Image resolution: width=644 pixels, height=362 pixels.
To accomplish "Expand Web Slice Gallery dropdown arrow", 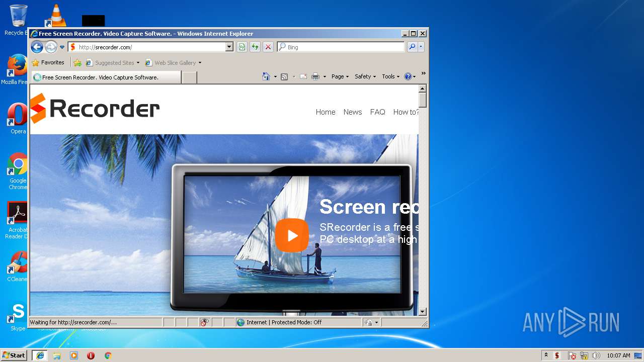I will point(200,63).
